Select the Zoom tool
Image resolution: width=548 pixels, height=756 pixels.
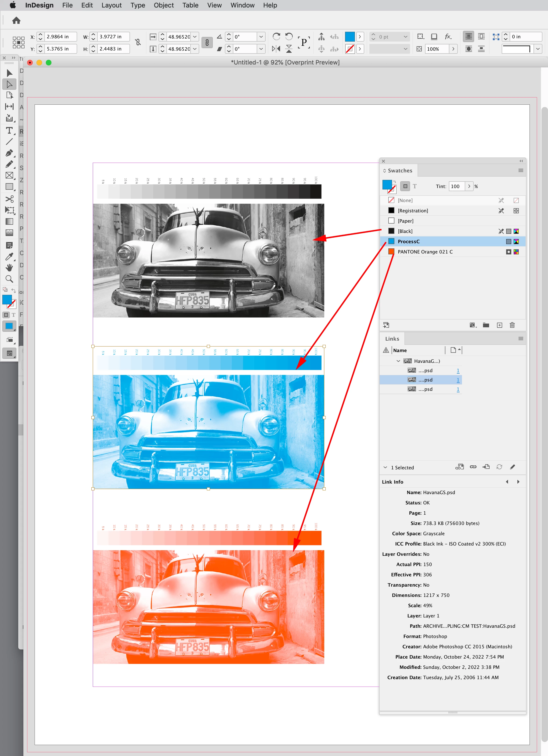click(9, 279)
